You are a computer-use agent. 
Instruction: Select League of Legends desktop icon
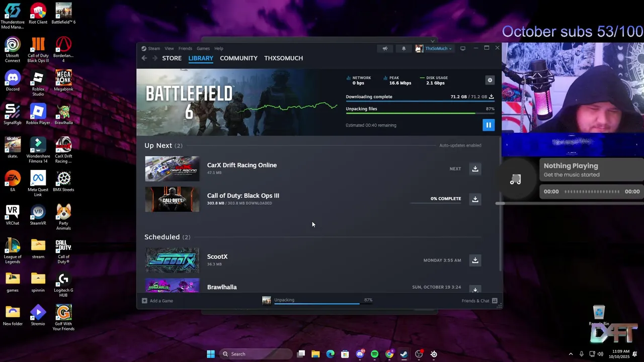13,251
